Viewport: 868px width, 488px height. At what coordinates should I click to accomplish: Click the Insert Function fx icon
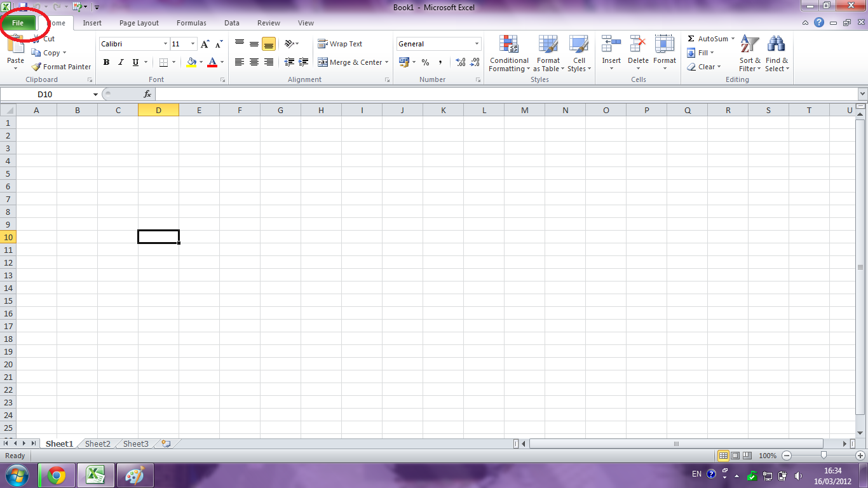coord(147,94)
